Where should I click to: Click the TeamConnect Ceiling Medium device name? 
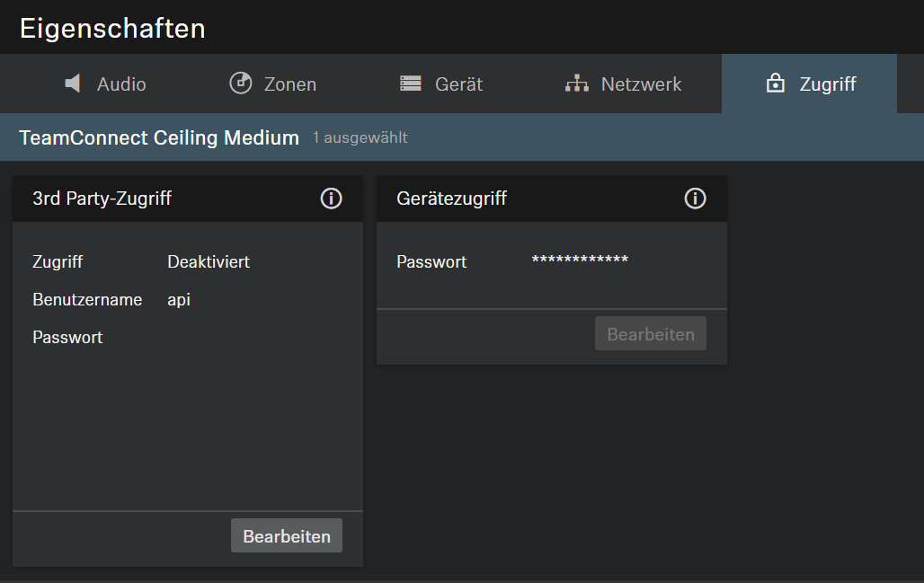(x=159, y=137)
